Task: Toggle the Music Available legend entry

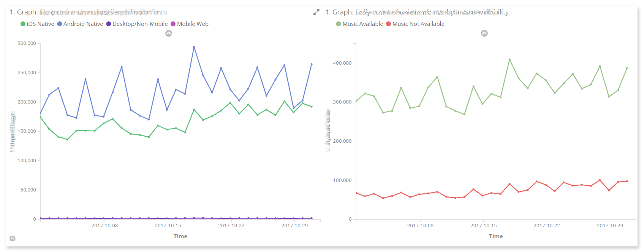Action: (359, 24)
